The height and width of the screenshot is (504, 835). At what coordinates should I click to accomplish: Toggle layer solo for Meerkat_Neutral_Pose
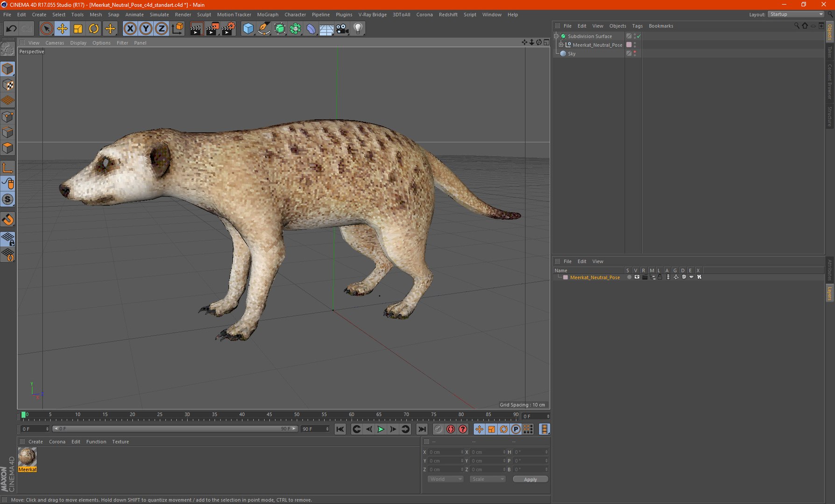(629, 277)
